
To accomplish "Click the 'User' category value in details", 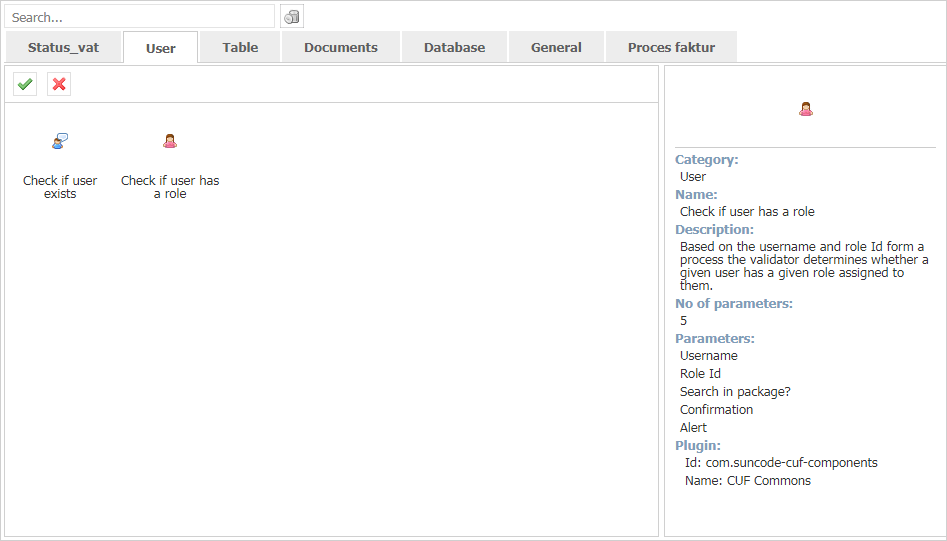I will click(693, 176).
